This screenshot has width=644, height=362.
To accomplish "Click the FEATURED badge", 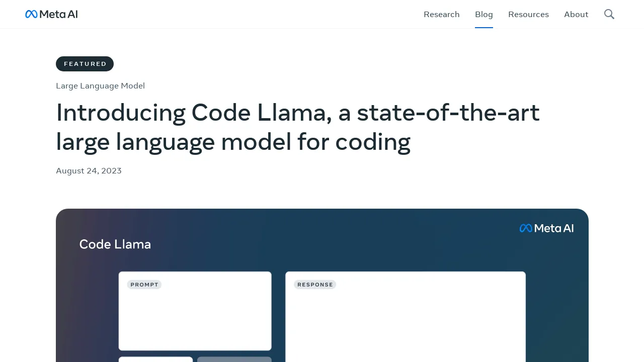I will (85, 64).
